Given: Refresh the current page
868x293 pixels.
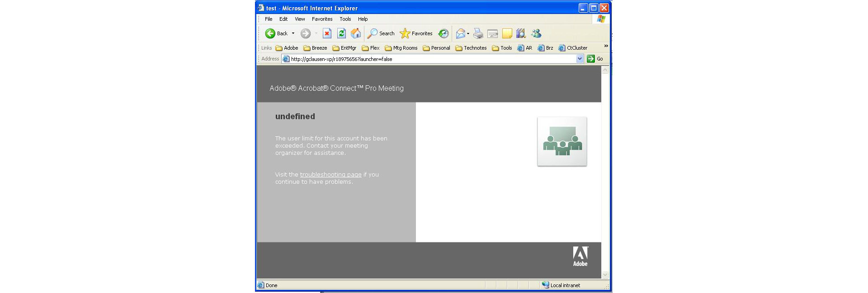Looking at the screenshot, I should tap(342, 33).
